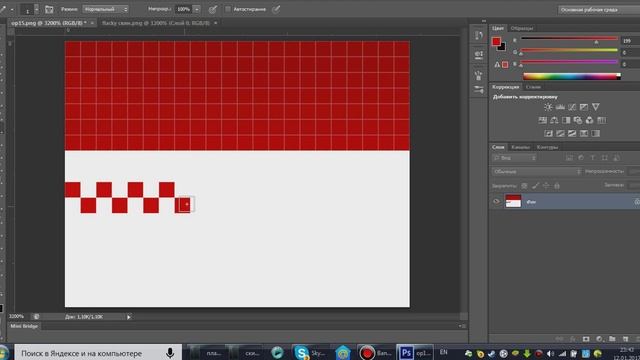Open the Mini Bridge panel menu
The width and height of the screenshot is (640, 360).
point(462,326)
